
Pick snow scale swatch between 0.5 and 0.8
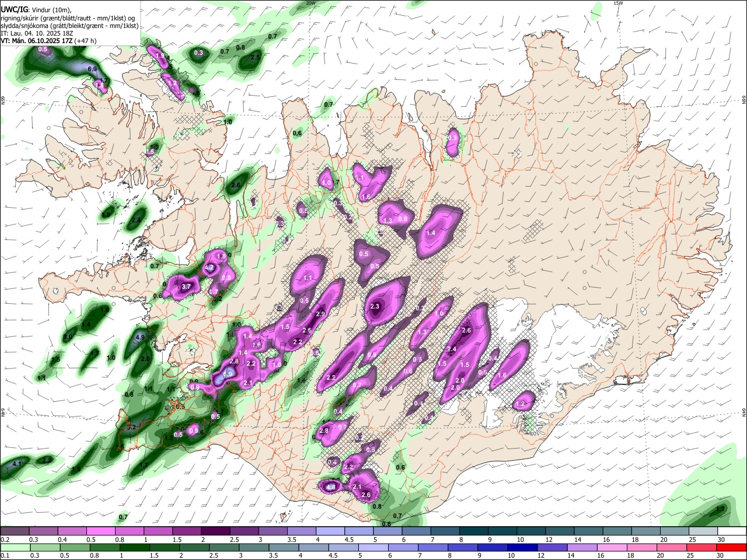coord(100,531)
